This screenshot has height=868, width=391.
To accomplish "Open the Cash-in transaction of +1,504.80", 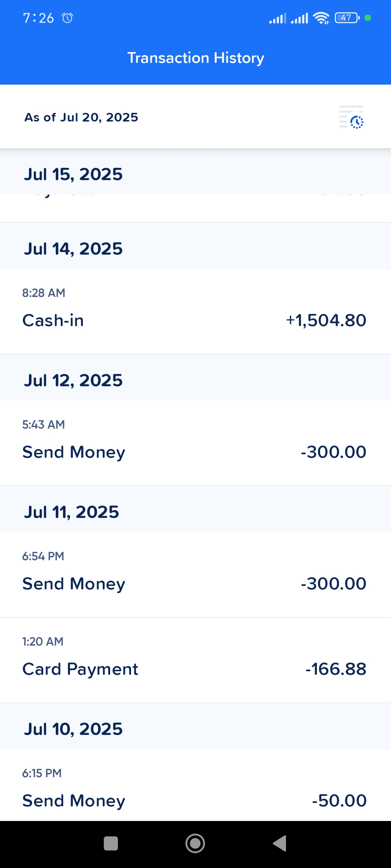I will pos(195,311).
